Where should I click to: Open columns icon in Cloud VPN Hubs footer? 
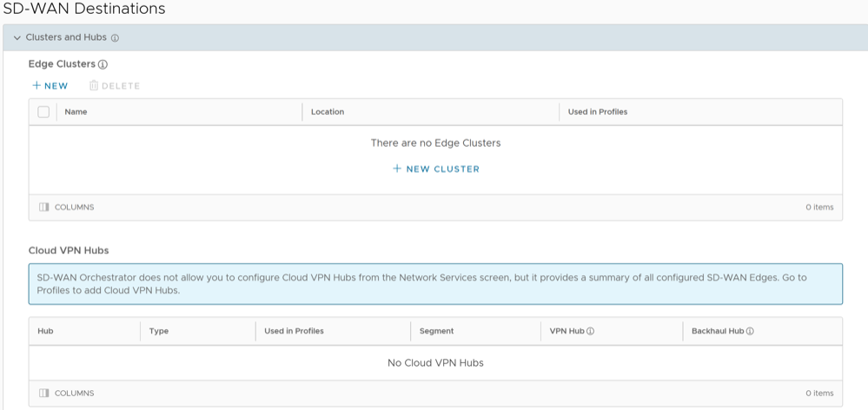(x=43, y=393)
